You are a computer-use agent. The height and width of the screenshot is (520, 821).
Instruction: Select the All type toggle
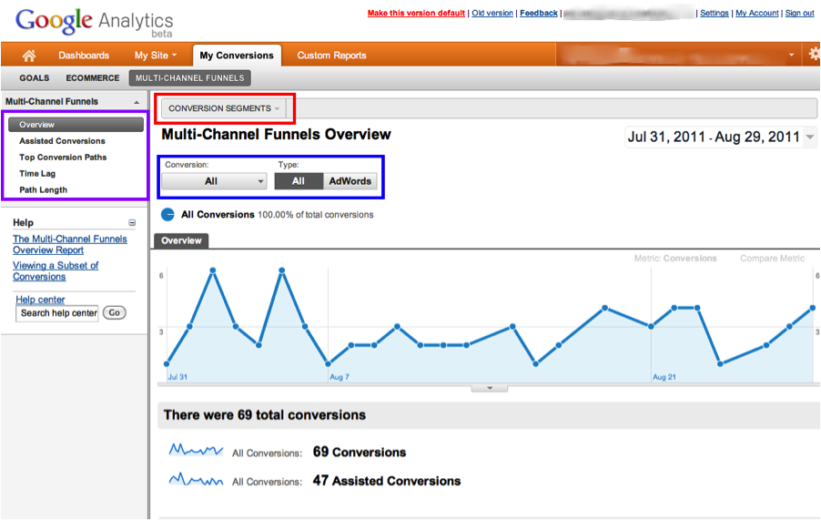[299, 181]
